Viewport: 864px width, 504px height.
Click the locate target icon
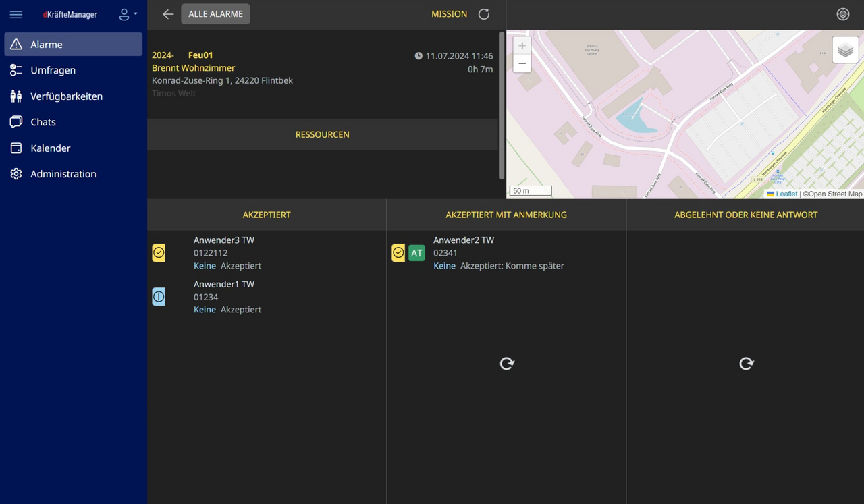[x=843, y=14]
